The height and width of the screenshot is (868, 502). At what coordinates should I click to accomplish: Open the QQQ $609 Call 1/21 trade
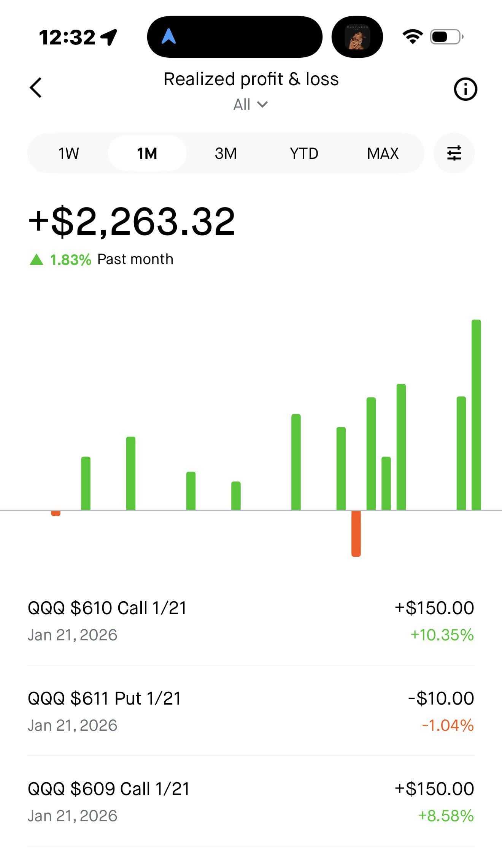pyautogui.click(x=251, y=801)
